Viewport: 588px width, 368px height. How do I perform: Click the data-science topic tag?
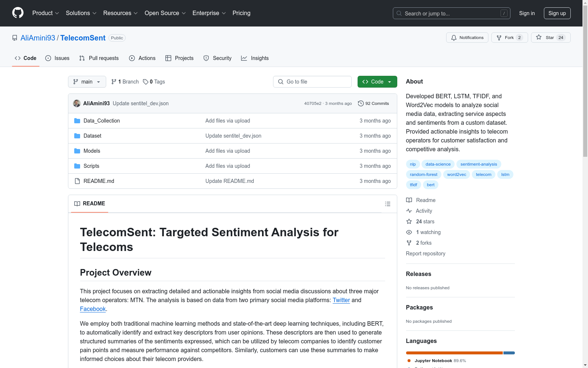pyautogui.click(x=438, y=164)
